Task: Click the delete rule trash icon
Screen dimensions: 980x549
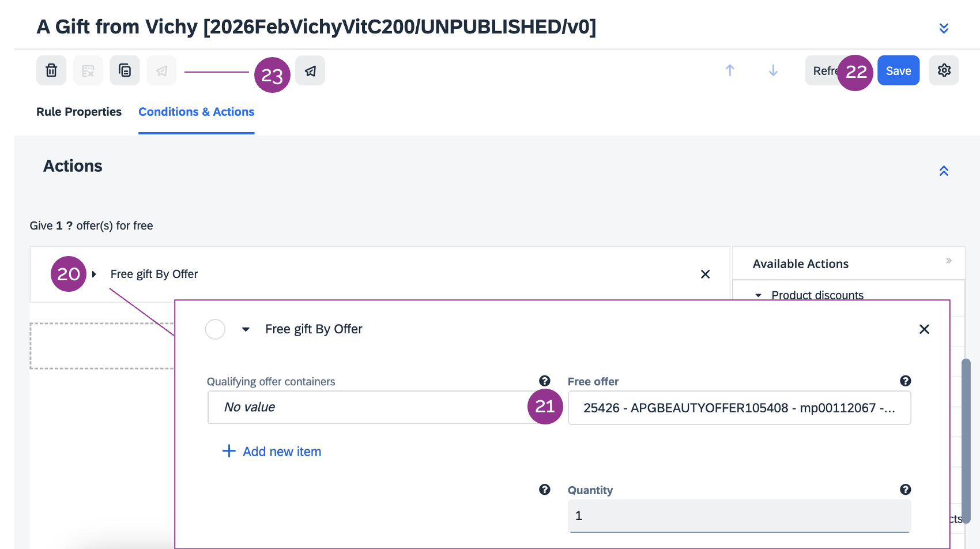Action: click(x=51, y=70)
